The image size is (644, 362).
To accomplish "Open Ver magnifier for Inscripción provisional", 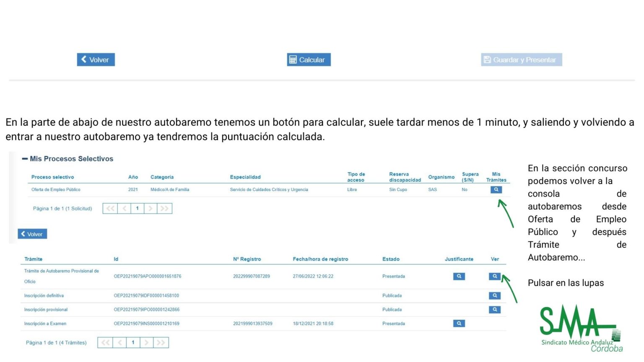I will click(494, 309).
